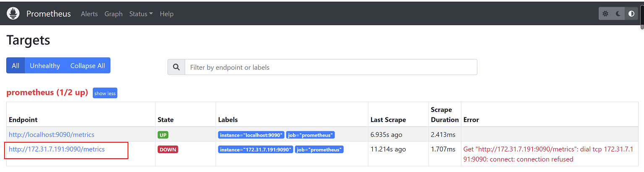644x172 pixels.
Task: Click the Prometheus brand title text
Action: 49,14
